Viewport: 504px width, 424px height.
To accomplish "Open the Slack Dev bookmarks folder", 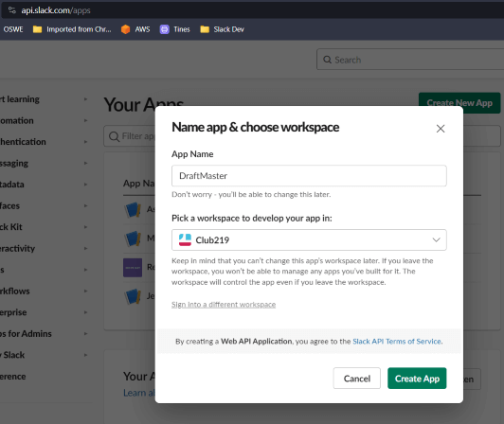I will (x=222, y=29).
